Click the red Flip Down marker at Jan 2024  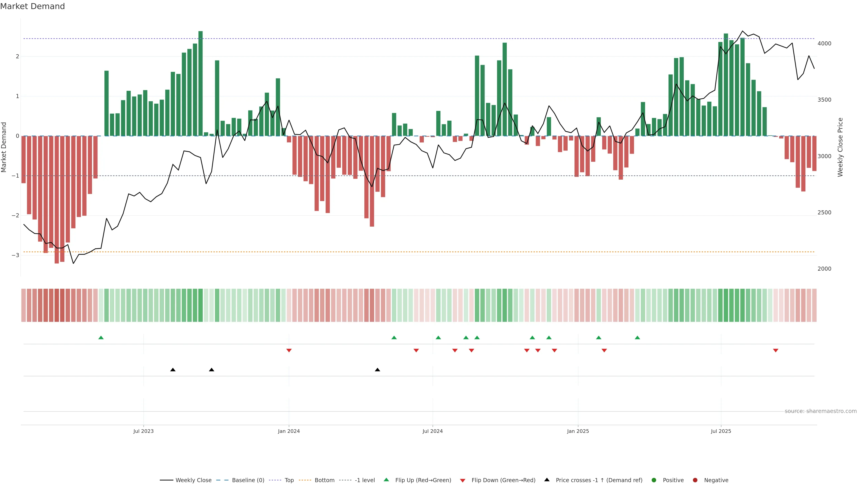pyautogui.click(x=289, y=351)
